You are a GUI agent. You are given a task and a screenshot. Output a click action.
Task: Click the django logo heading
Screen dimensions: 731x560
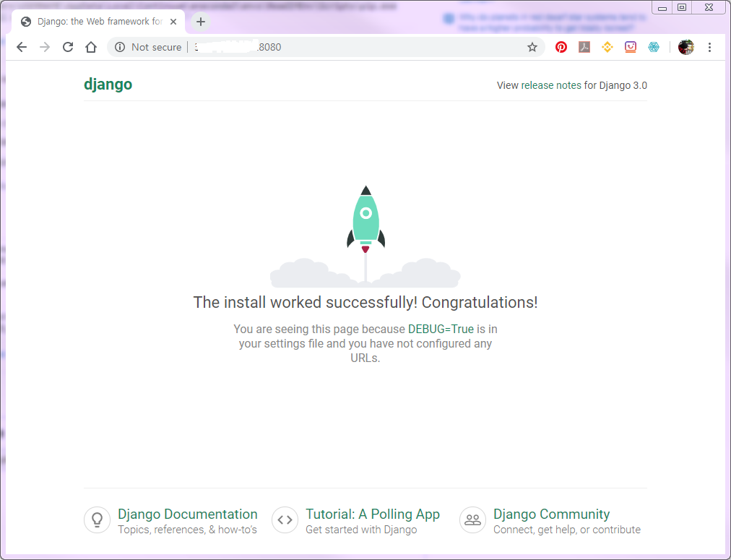(108, 85)
